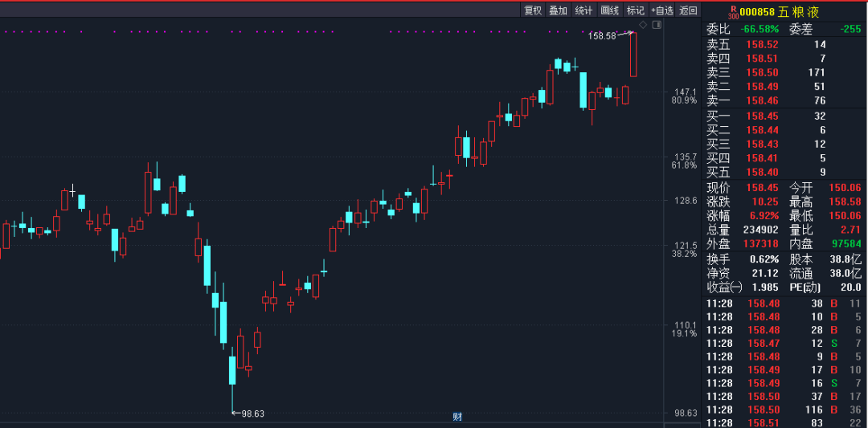Select the 买一 price 158.45
The image size is (868, 428).
[762, 116]
